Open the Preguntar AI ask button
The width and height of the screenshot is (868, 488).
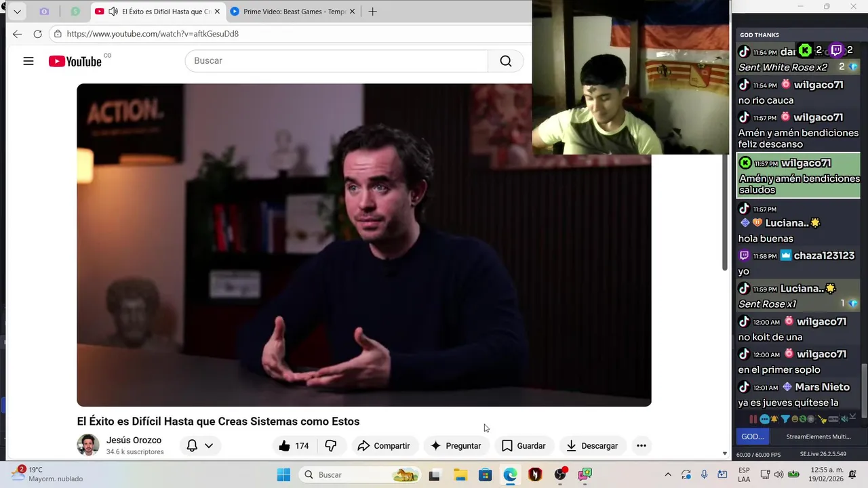[x=456, y=445]
